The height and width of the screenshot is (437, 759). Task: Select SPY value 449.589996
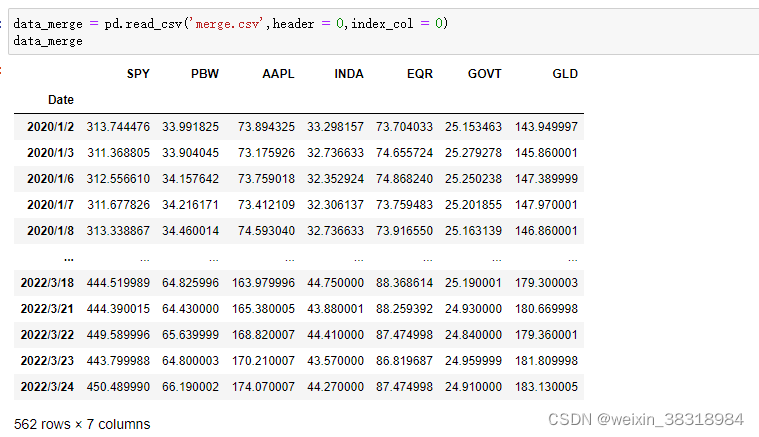coord(118,335)
